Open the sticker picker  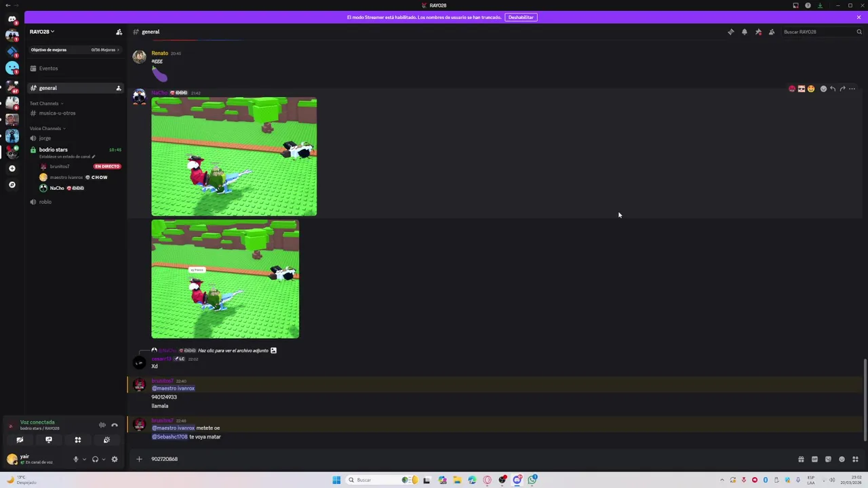(x=828, y=459)
